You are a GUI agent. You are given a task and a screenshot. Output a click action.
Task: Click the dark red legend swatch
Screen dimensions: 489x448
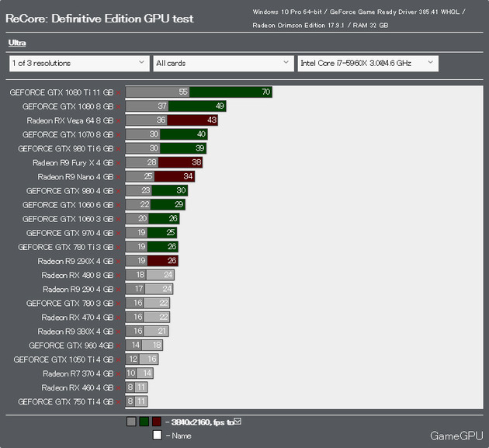[157, 422]
